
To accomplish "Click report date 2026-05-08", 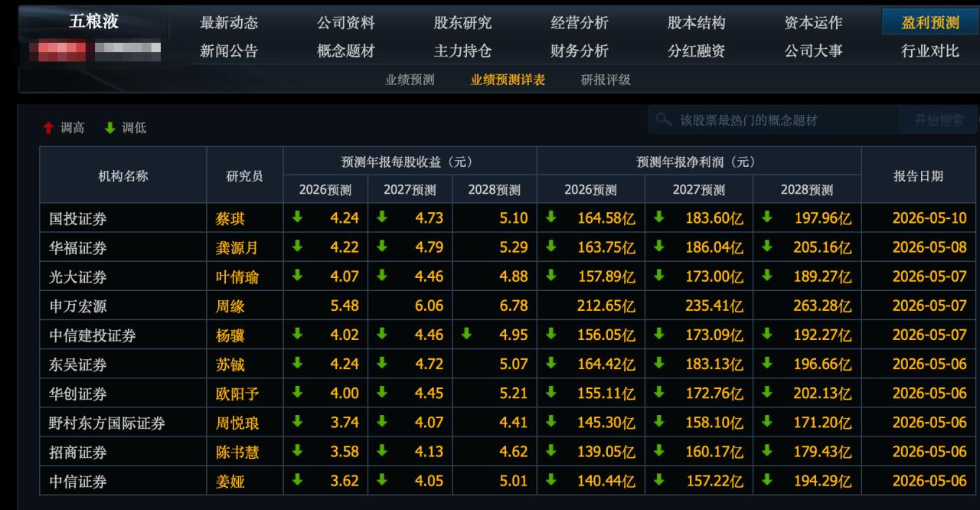I will (929, 247).
